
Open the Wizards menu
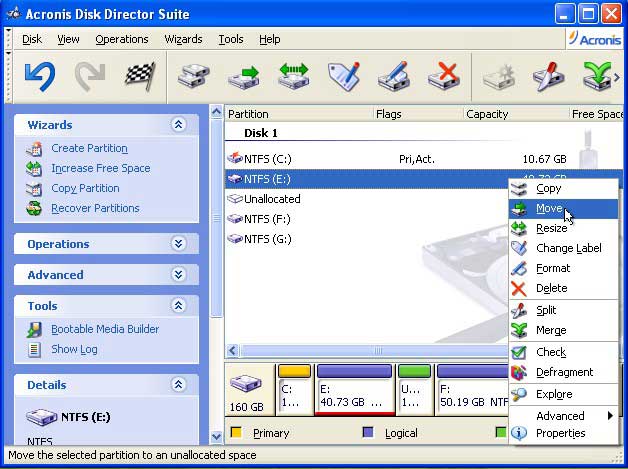coord(183,39)
